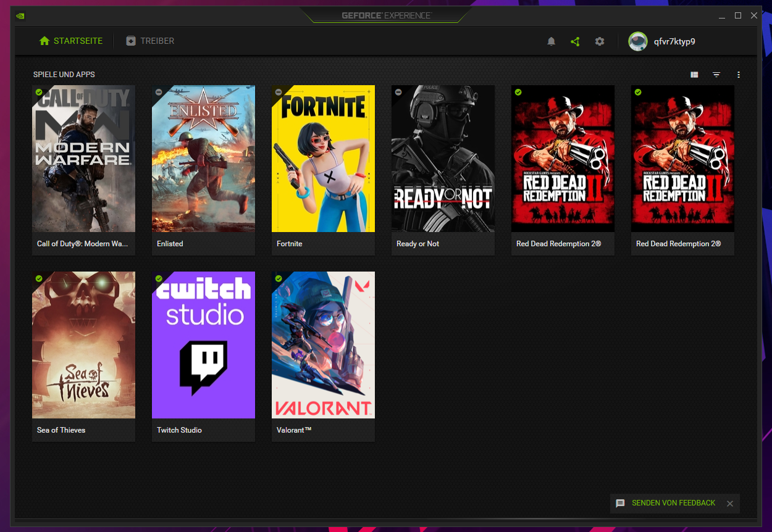The height and width of the screenshot is (532, 772).
Task: Click the 'Valorant™' title label
Action: click(294, 430)
